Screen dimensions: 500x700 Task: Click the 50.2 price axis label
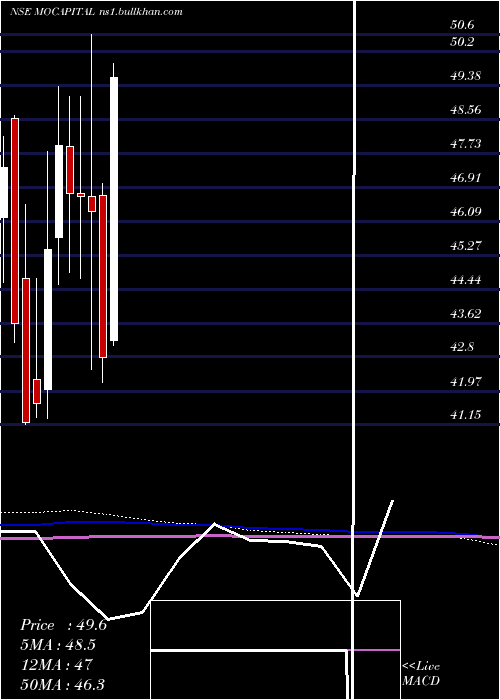point(462,42)
